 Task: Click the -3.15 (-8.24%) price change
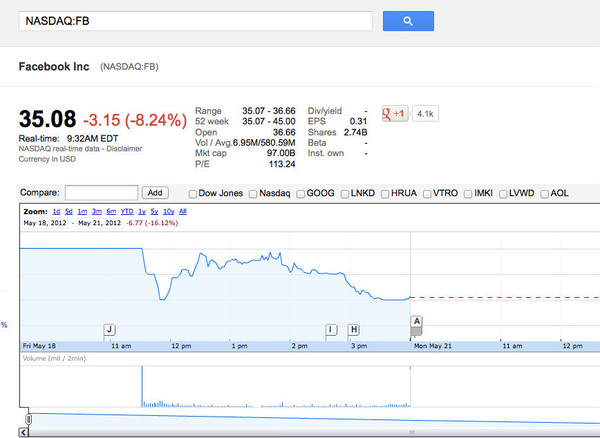coord(135,120)
